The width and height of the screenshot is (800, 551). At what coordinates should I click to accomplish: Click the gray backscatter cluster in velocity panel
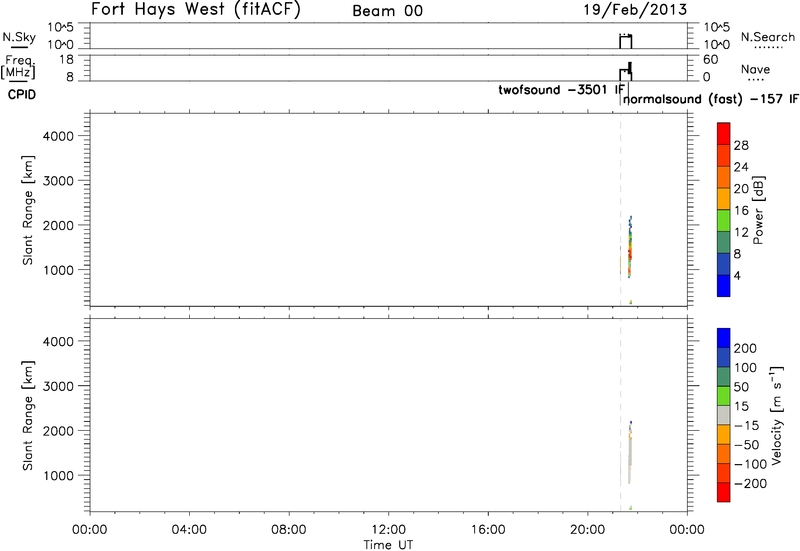[x=630, y=453]
